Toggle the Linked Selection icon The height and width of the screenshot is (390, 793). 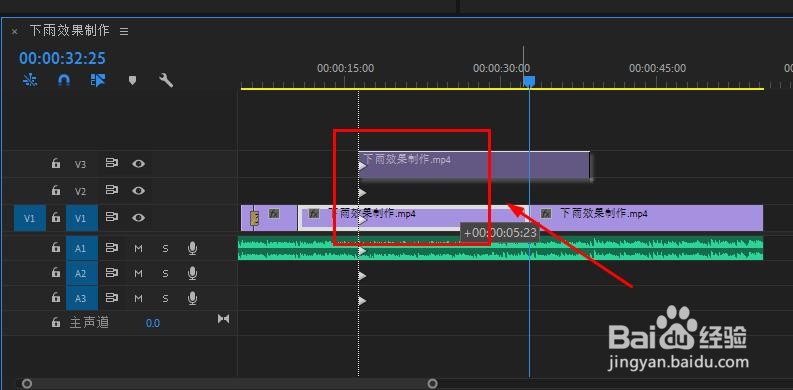(x=98, y=80)
